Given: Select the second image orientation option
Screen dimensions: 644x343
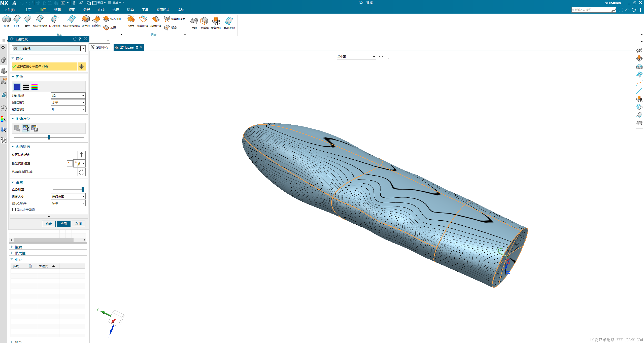Looking at the screenshot, I should pos(26,128).
